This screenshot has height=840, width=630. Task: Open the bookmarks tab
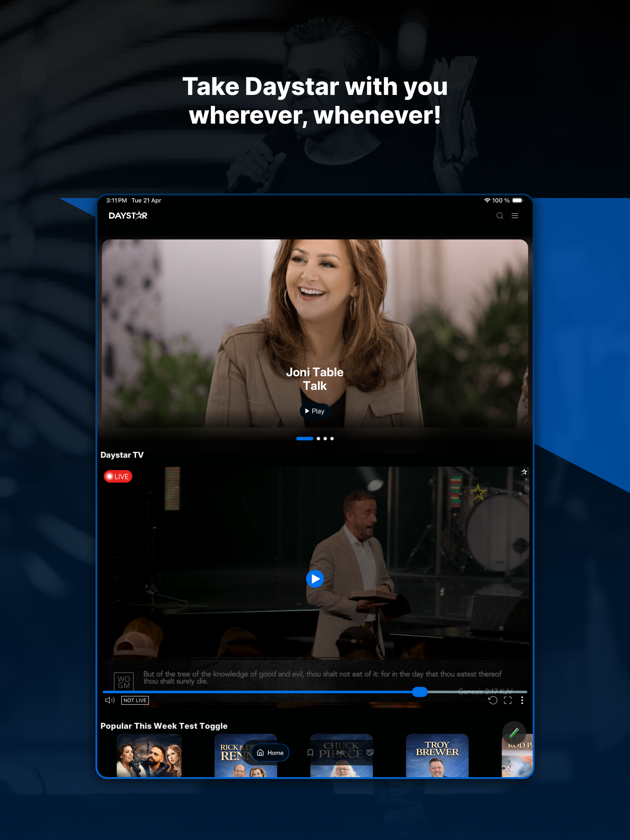[310, 753]
